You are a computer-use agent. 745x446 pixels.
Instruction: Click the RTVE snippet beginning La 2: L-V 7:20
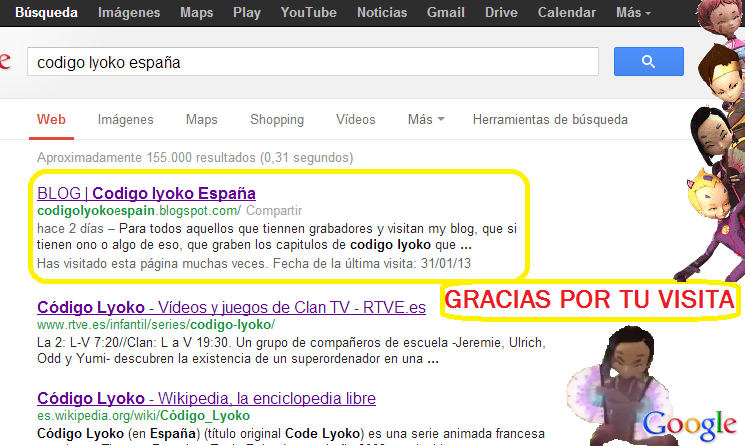tap(291, 351)
